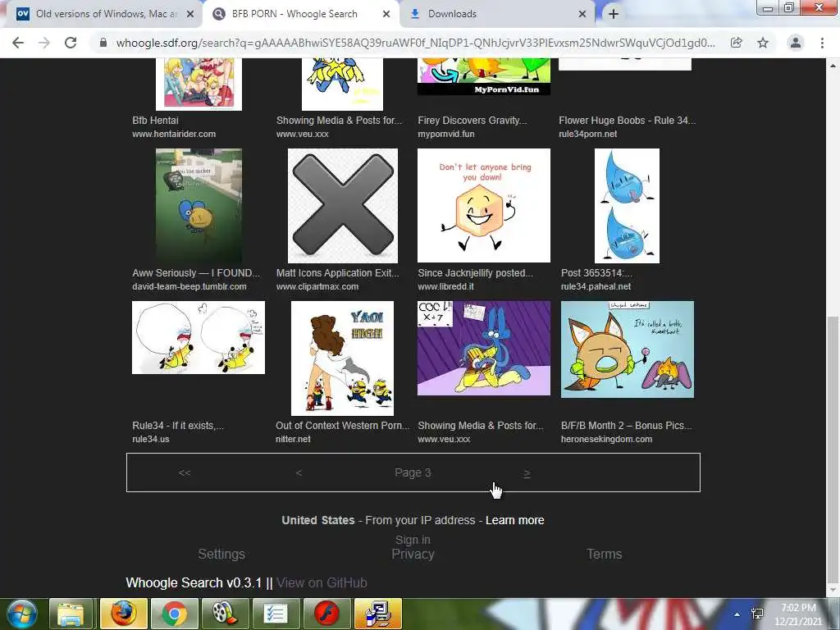Open the Settings footer link
Image resolution: width=840 pixels, height=630 pixels.
221,554
